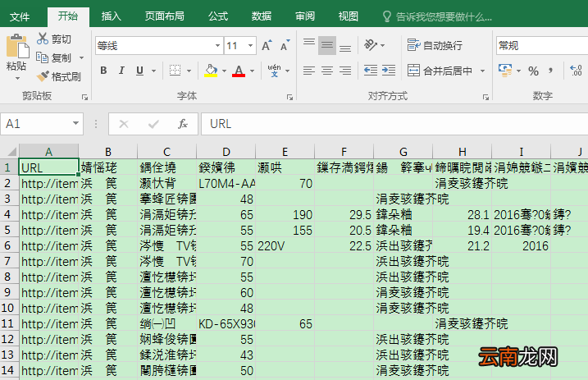Center cell text horizontally
588x380 pixels.
[327, 71]
